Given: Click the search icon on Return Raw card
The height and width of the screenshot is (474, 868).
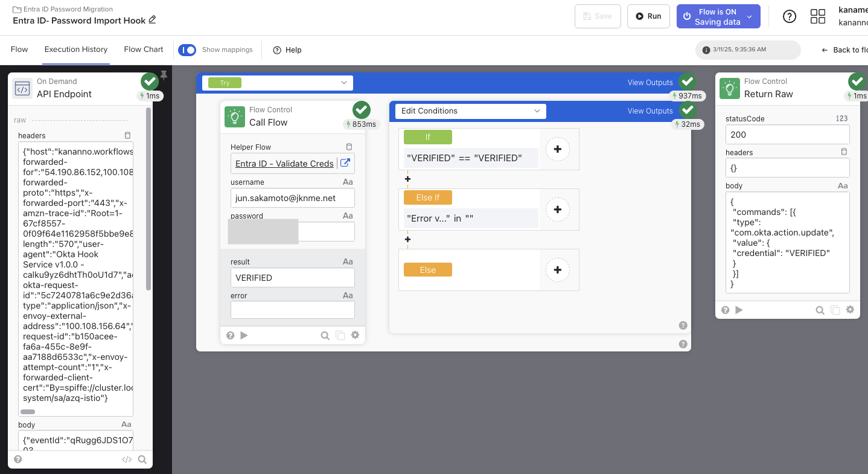Looking at the screenshot, I should 820,310.
